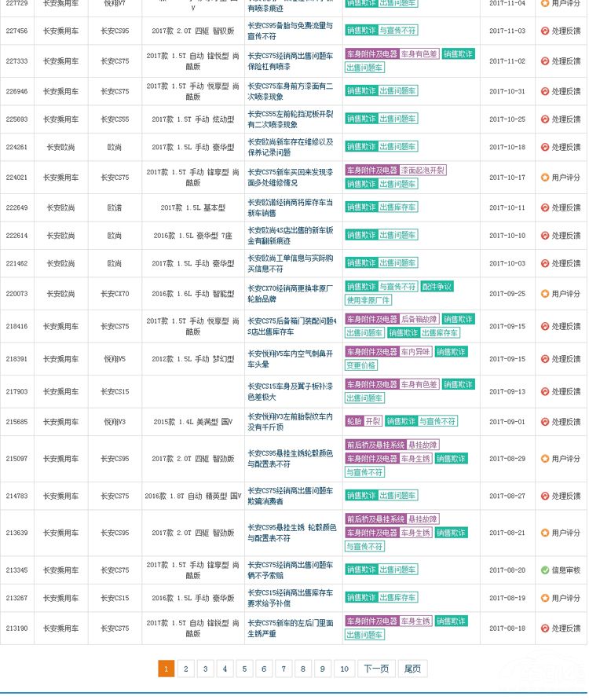Click the 用户评分 icon in row 213267

545,599
